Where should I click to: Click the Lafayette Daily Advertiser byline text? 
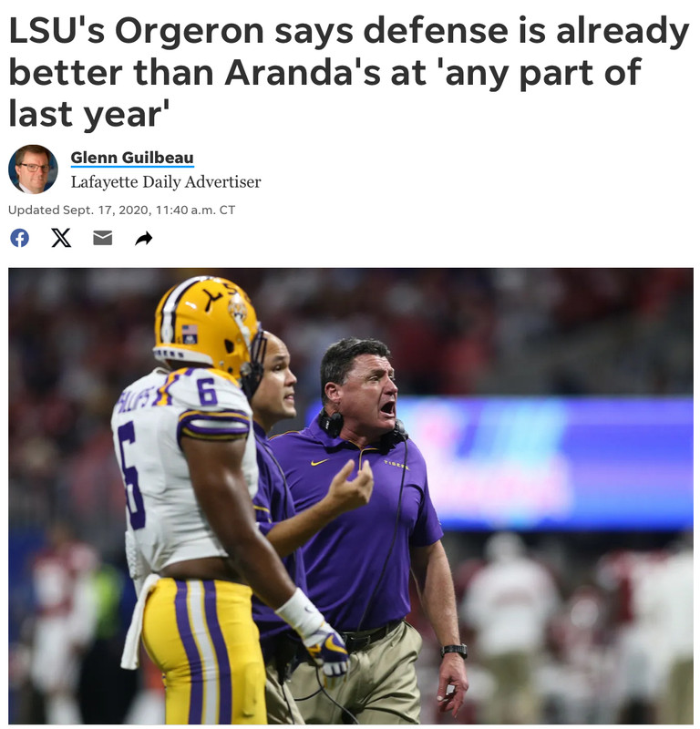(166, 181)
